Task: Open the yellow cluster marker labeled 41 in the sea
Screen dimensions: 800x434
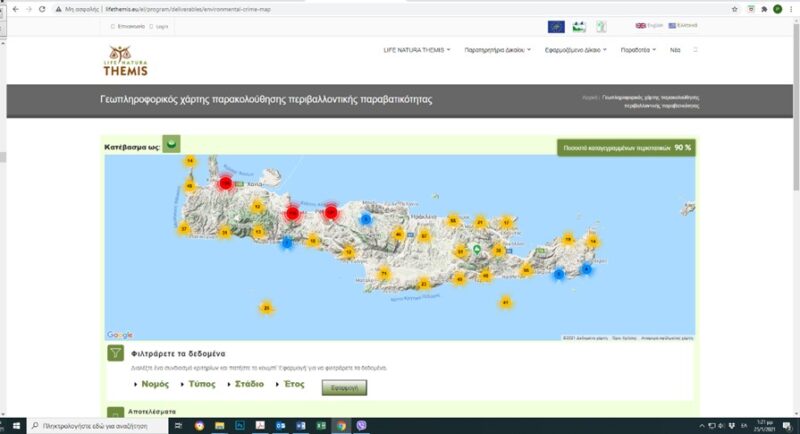Action: point(506,302)
